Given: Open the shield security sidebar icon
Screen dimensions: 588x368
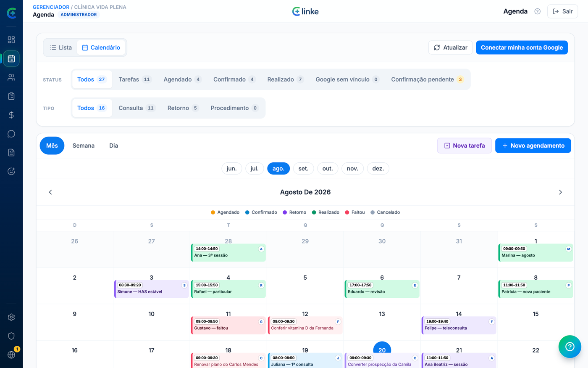Looking at the screenshot, I should click(x=11, y=336).
